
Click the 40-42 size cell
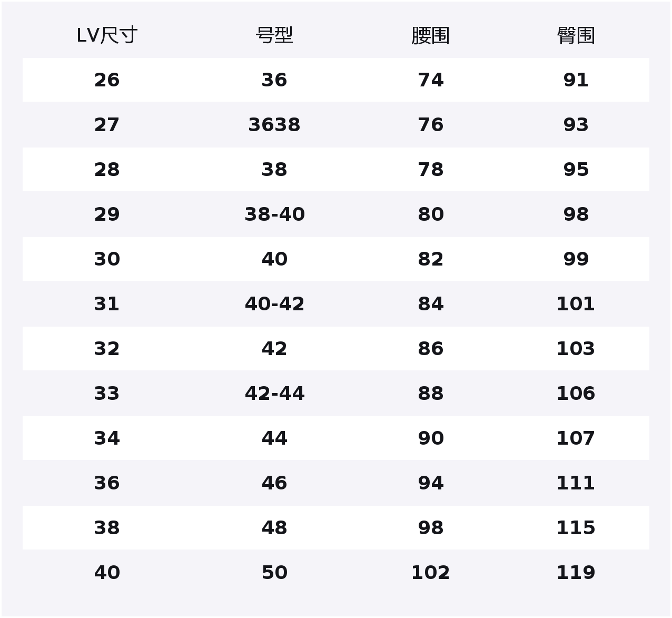point(274,304)
